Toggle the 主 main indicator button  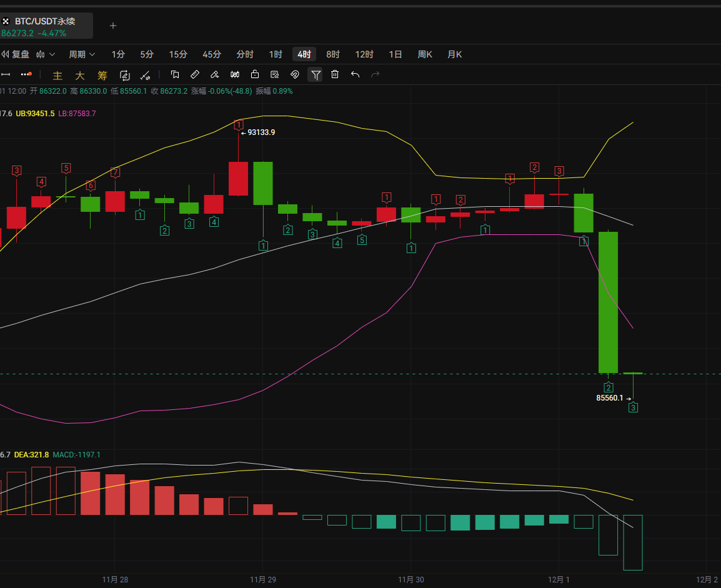[x=57, y=76]
